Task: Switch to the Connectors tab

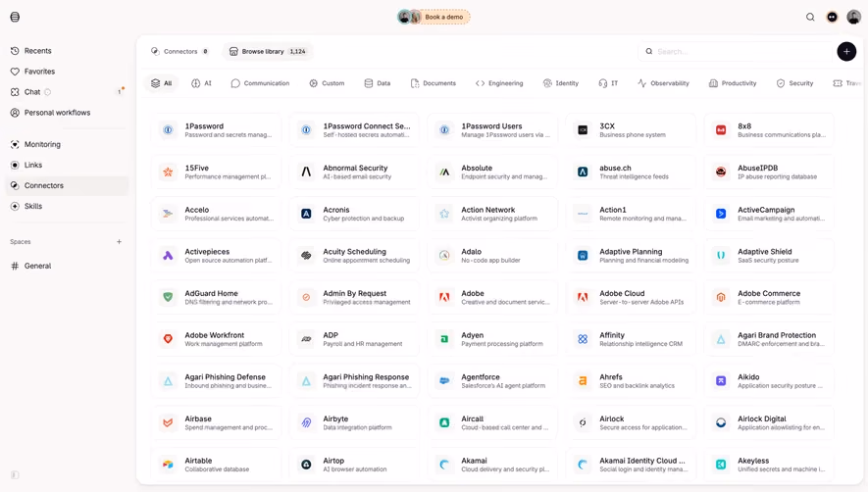Action: pos(179,52)
